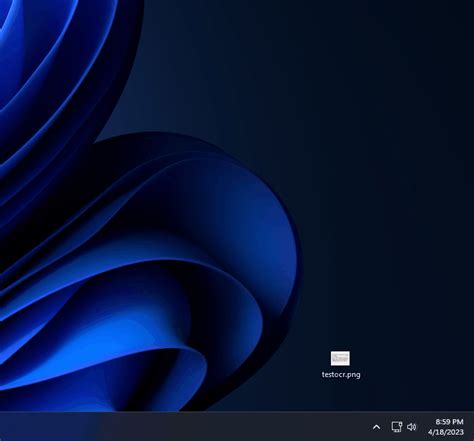Open the speaker volume tray icon

pos(412,427)
